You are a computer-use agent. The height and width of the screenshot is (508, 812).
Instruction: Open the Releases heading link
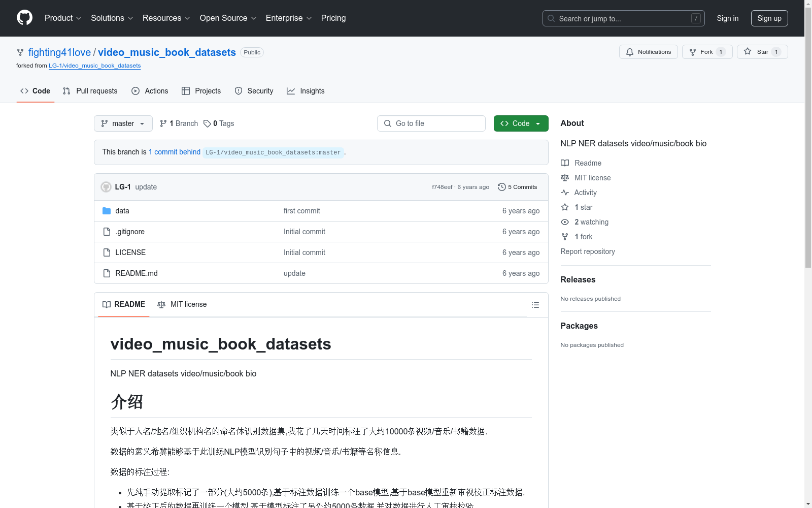tap(578, 279)
